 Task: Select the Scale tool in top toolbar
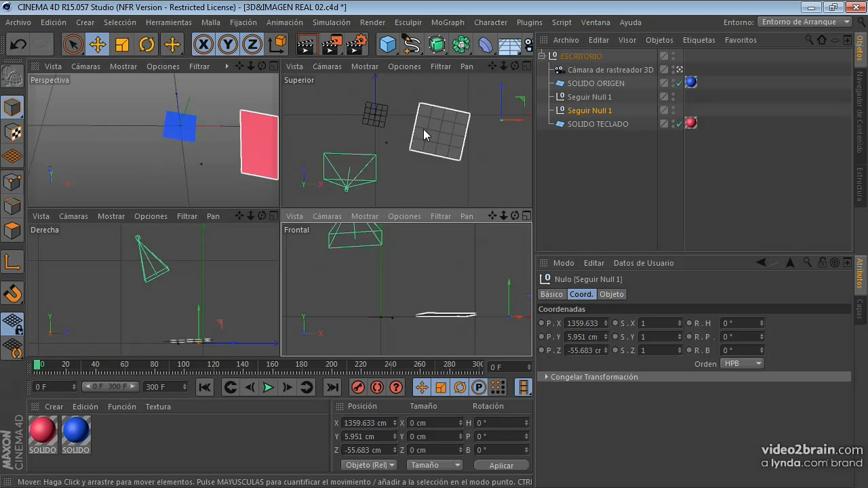(x=122, y=45)
